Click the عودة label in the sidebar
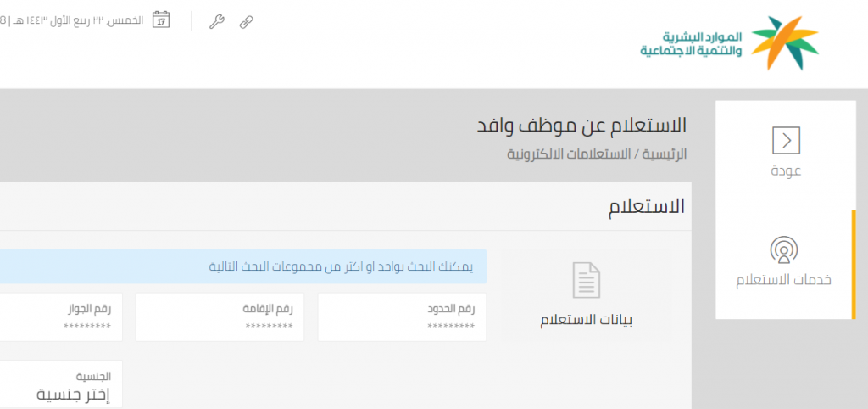 (785, 171)
